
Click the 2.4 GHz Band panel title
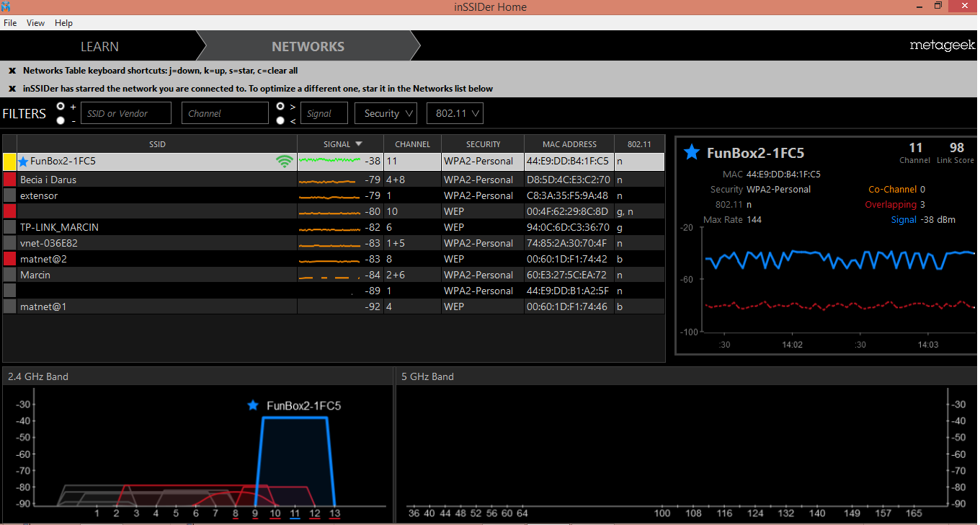pyautogui.click(x=38, y=376)
